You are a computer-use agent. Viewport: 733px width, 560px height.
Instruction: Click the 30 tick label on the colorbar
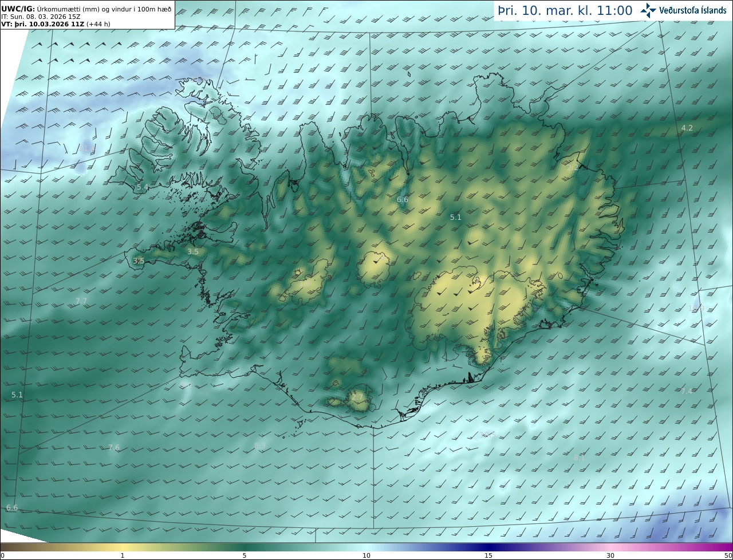[610, 555]
